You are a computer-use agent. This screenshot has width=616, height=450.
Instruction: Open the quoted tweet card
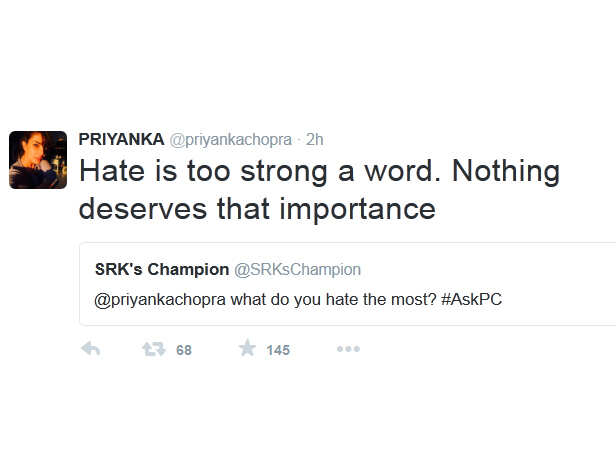pyautogui.click(x=348, y=284)
